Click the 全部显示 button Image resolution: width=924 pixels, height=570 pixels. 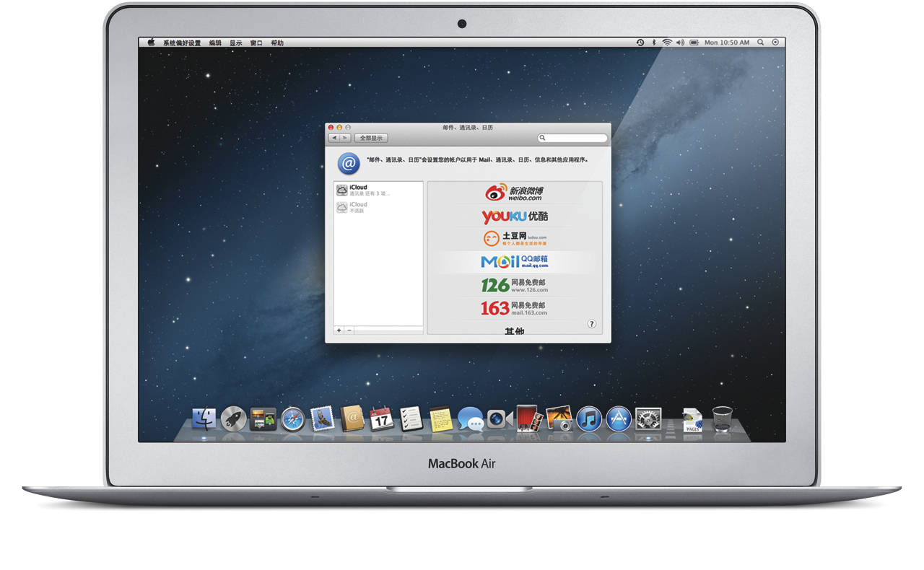pos(371,138)
